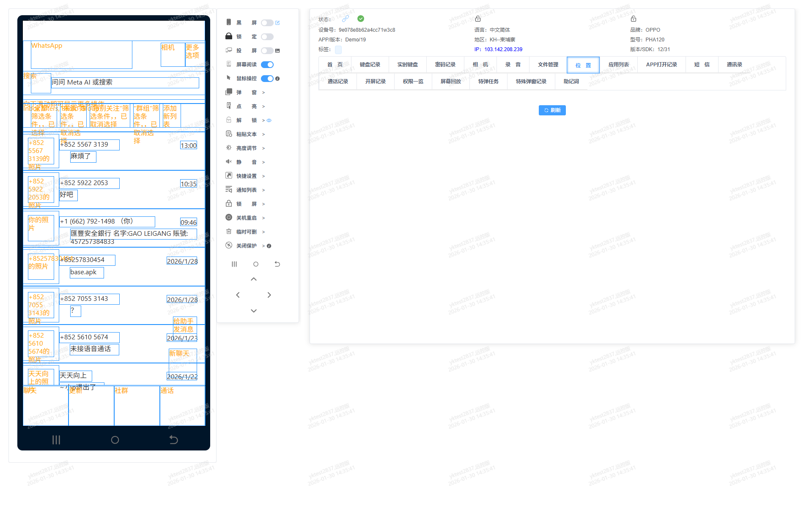Click the link icon next to 状态
The image size is (812, 513).
pyautogui.click(x=346, y=19)
